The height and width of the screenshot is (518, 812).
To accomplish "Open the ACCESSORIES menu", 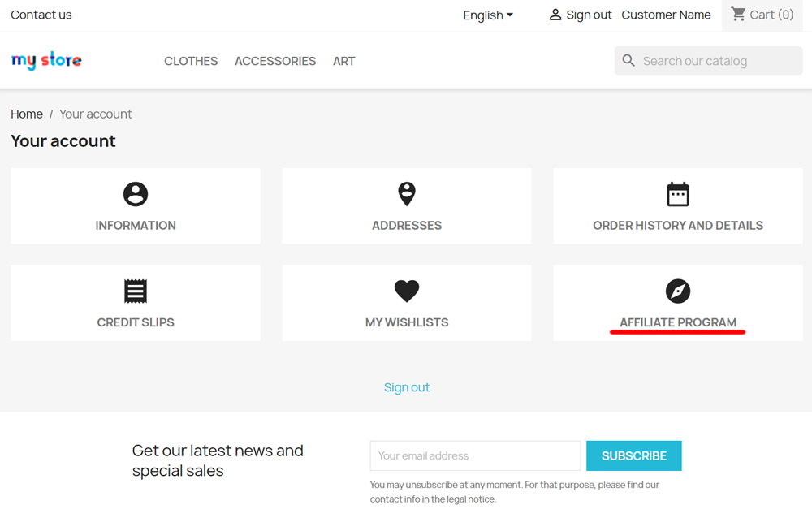I will click(275, 61).
